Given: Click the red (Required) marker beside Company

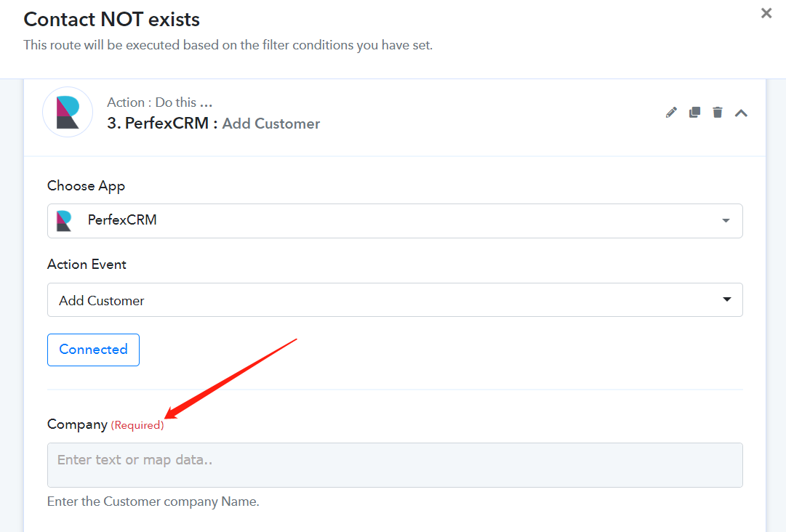Looking at the screenshot, I should pyautogui.click(x=137, y=425).
